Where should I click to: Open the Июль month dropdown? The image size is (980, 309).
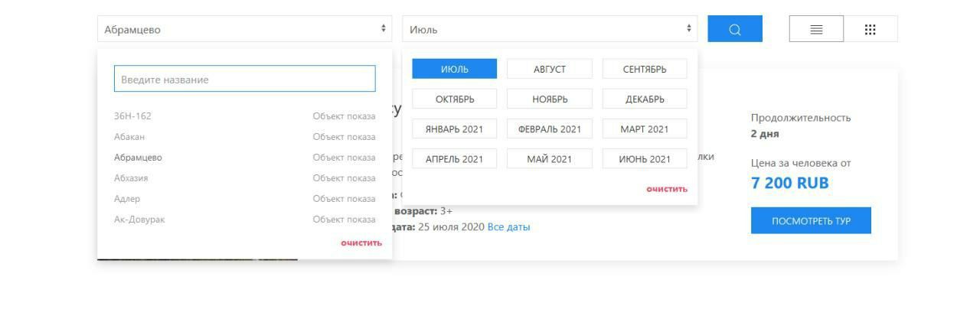click(550, 29)
